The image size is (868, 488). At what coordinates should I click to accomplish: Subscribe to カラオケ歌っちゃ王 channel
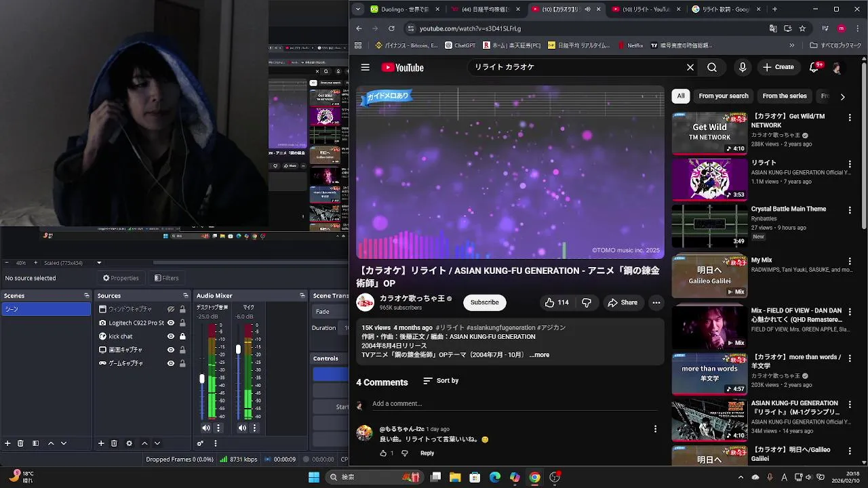(x=485, y=302)
